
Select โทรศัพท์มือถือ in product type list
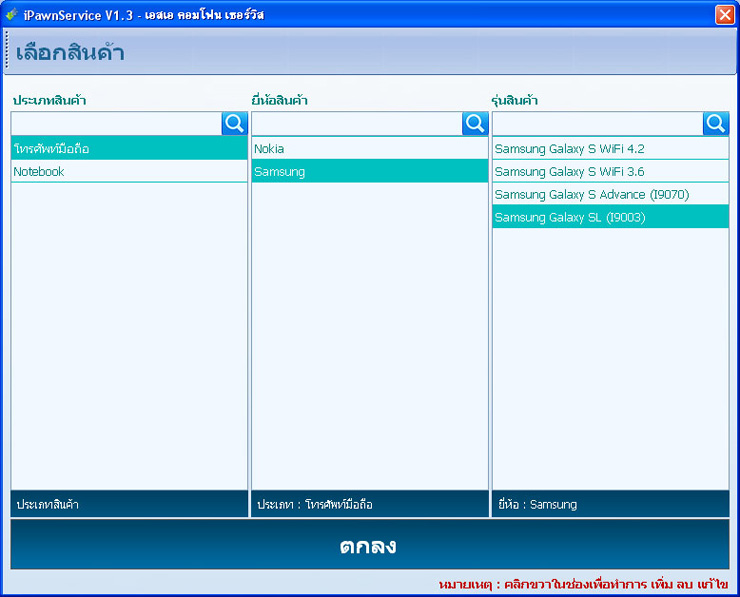pyautogui.click(x=129, y=149)
